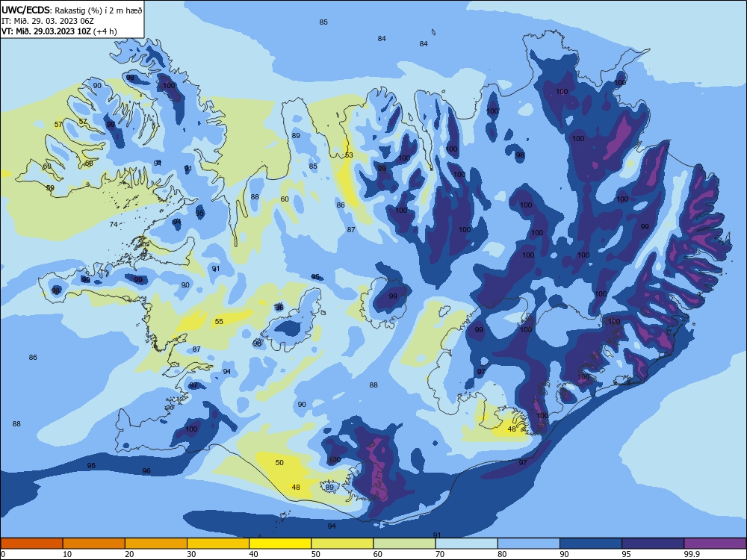Select the 40–50 bright yellow legend swatch
The height and width of the screenshot is (560, 747).
280,544
